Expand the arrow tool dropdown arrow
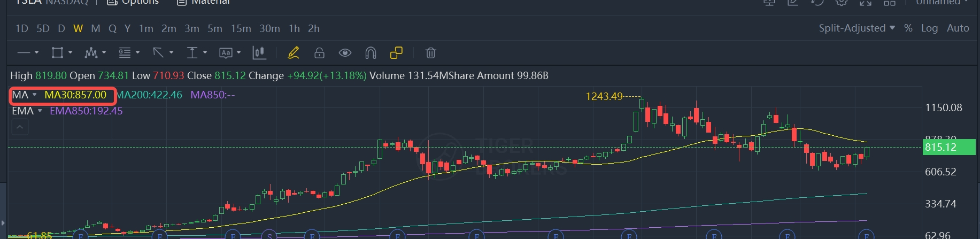Image resolution: width=980 pixels, height=239 pixels. [x=171, y=52]
